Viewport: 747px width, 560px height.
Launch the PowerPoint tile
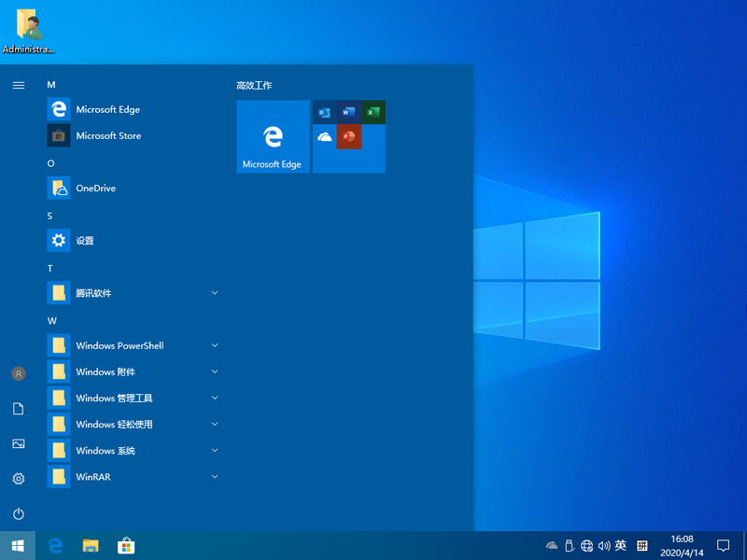348,136
